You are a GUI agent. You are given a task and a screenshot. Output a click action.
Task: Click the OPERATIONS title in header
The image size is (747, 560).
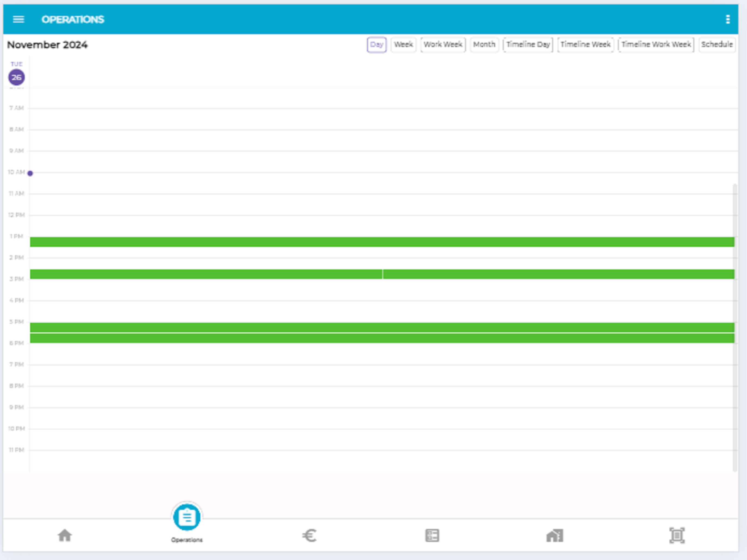tap(73, 20)
